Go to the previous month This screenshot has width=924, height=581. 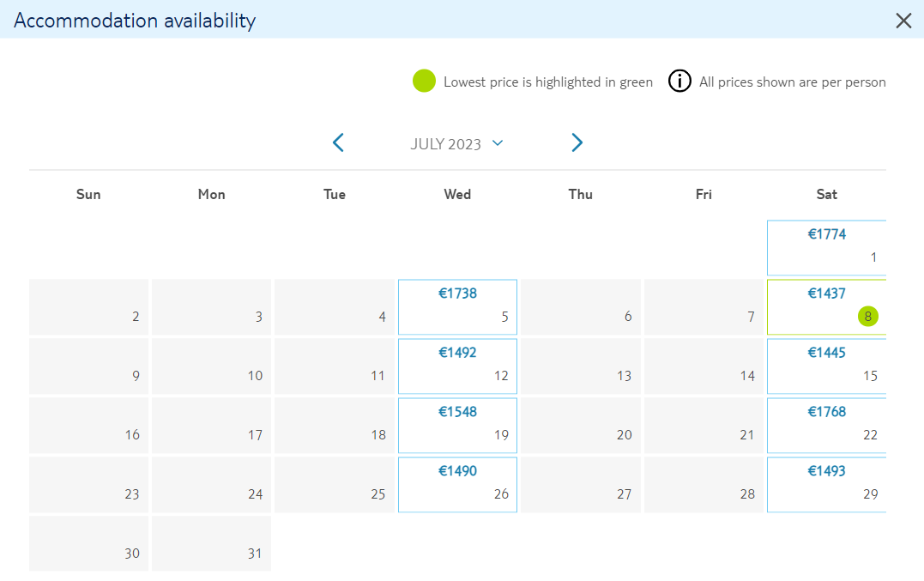[338, 142]
